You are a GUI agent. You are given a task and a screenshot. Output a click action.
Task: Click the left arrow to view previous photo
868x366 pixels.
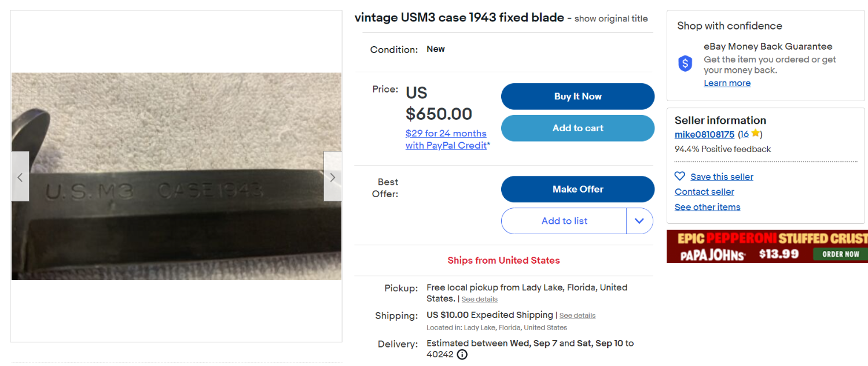(20, 176)
